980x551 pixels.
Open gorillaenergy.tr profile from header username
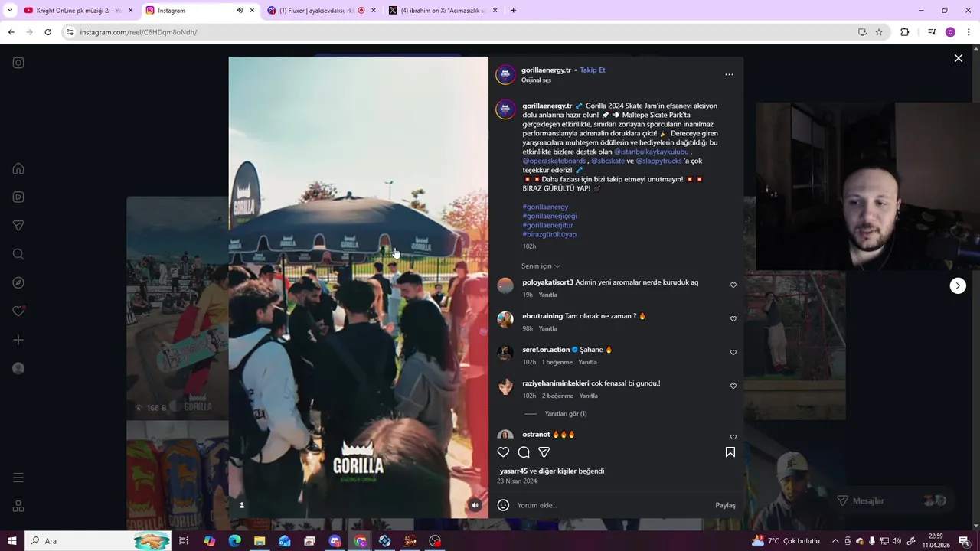tap(546, 70)
